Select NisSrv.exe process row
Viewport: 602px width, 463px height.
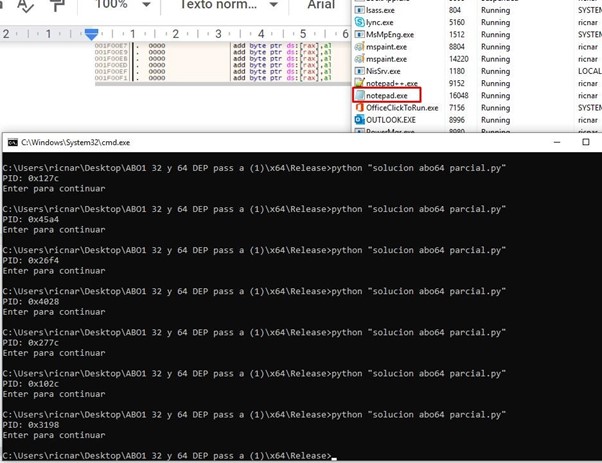[x=477, y=71]
